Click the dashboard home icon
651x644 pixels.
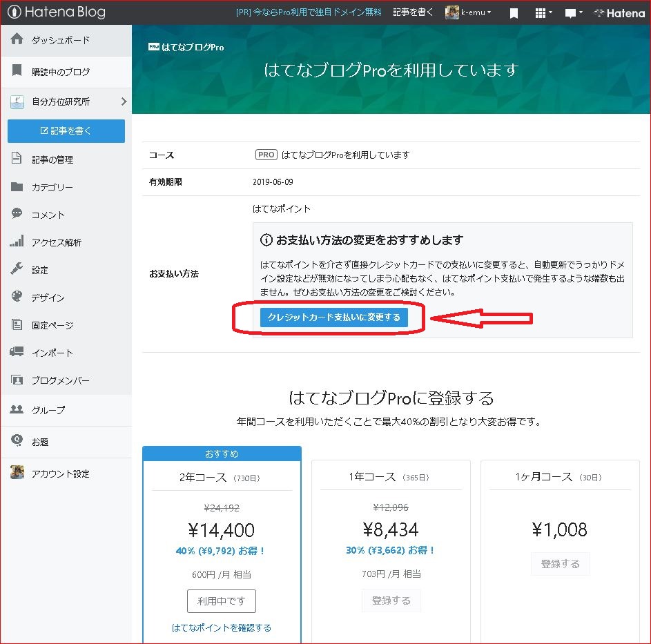[x=17, y=39]
